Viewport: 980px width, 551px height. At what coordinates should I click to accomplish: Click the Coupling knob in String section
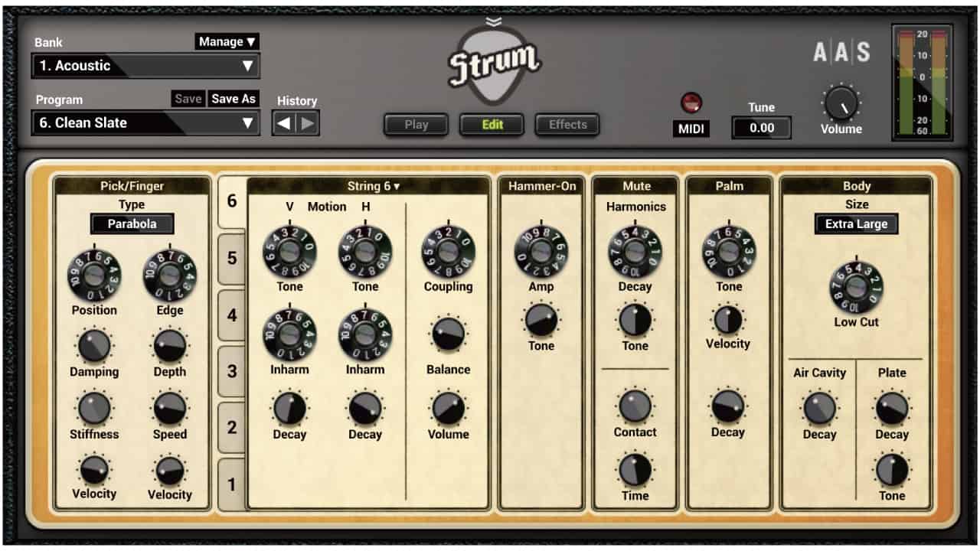pos(449,250)
